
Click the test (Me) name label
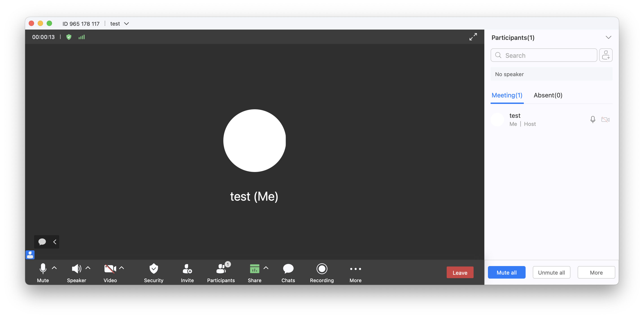(254, 196)
